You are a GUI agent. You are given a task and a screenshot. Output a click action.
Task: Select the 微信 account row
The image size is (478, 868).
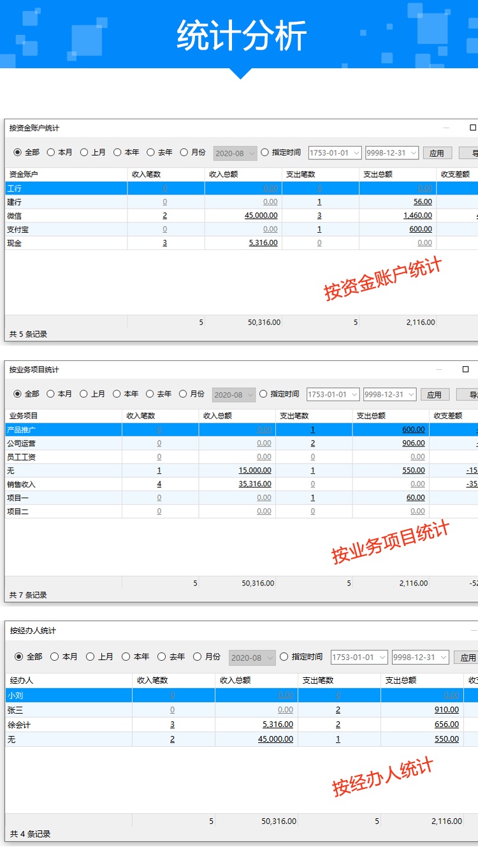tap(242, 216)
